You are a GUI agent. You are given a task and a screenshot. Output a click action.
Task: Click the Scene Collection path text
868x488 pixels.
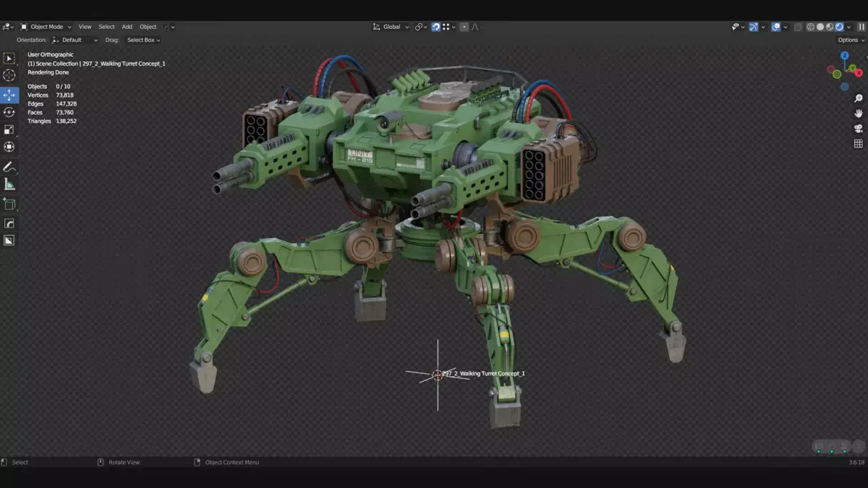click(x=96, y=64)
